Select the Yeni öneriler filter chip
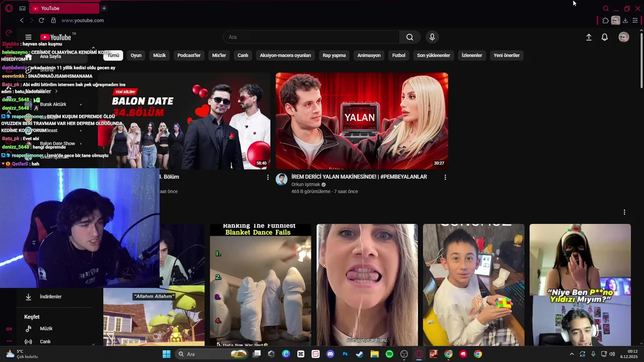 pos(507,55)
